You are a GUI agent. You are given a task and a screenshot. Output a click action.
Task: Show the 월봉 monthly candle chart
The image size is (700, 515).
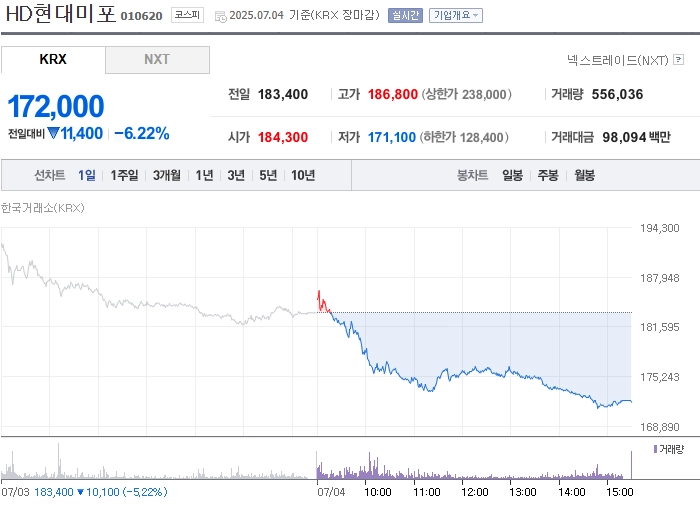(x=584, y=175)
